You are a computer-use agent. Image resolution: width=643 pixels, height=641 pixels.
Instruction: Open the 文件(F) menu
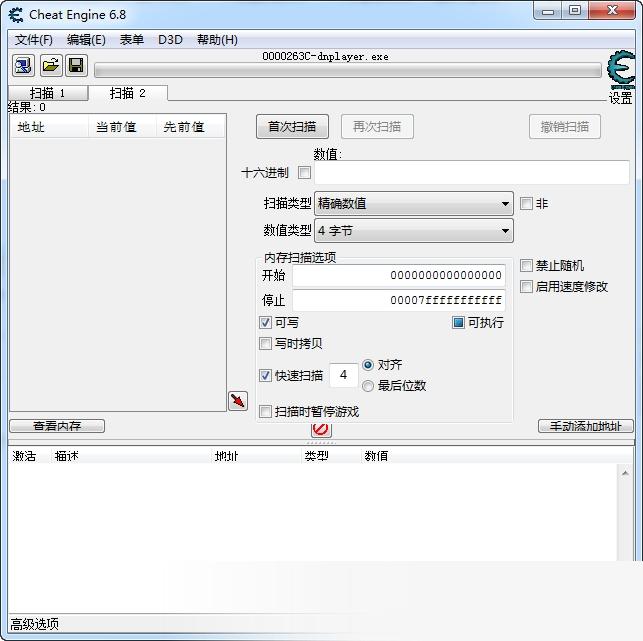point(34,40)
